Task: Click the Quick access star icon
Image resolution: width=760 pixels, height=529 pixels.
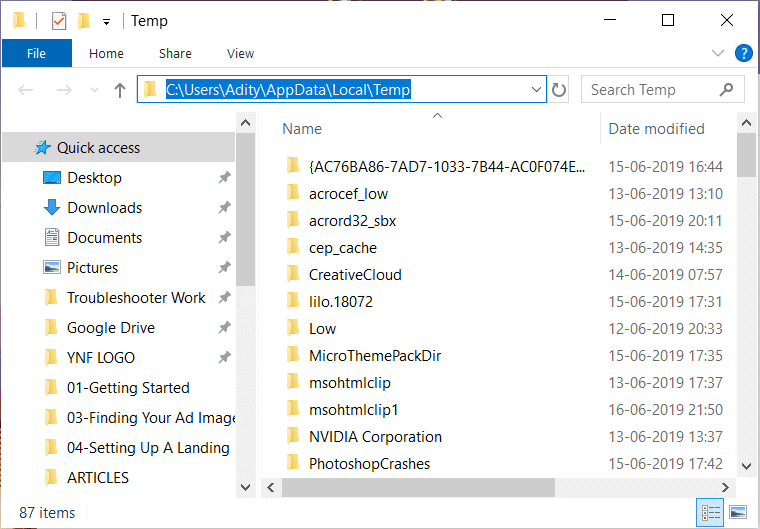Action: 42,148
